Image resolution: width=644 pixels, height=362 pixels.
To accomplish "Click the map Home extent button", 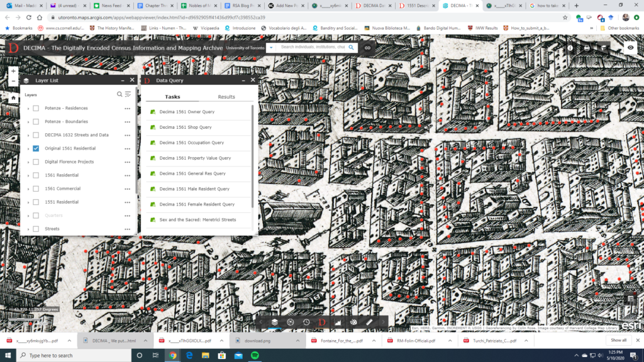I will [x=13, y=98].
